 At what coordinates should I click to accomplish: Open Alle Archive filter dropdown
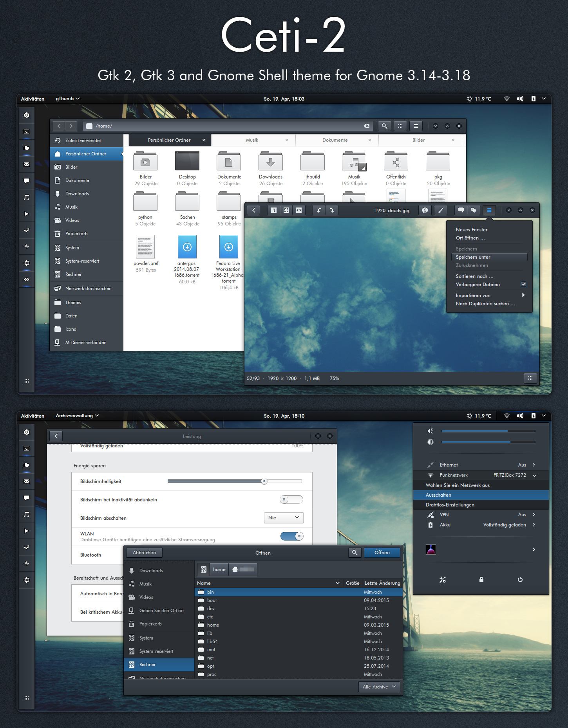coord(379,687)
